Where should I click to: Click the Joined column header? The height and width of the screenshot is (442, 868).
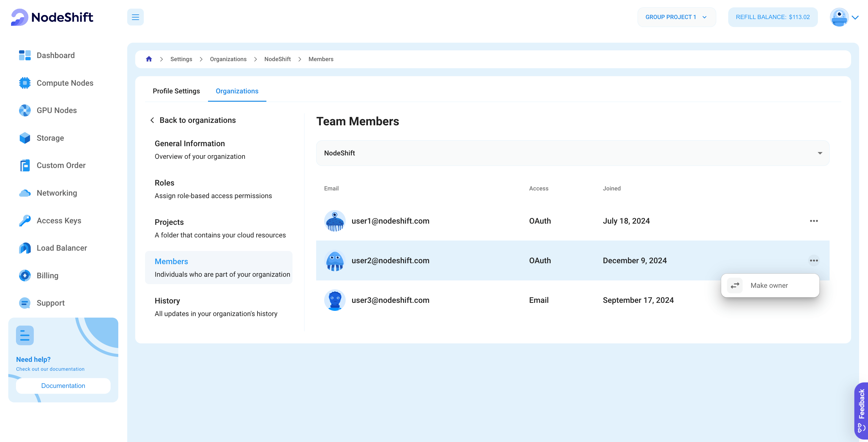[611, 188]
